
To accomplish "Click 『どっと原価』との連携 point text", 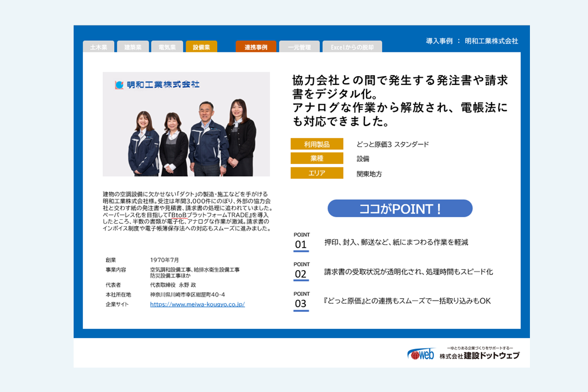I will [407, 301].
